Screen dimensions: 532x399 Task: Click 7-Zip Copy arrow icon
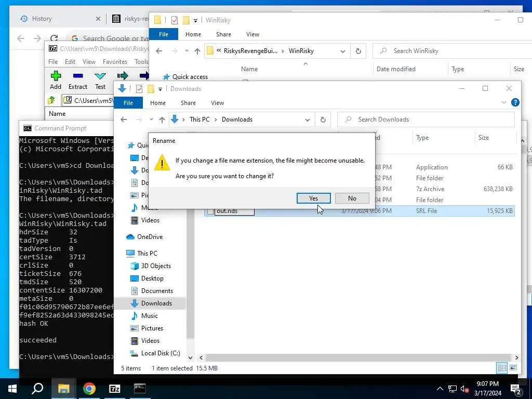[x=123, y=76]
